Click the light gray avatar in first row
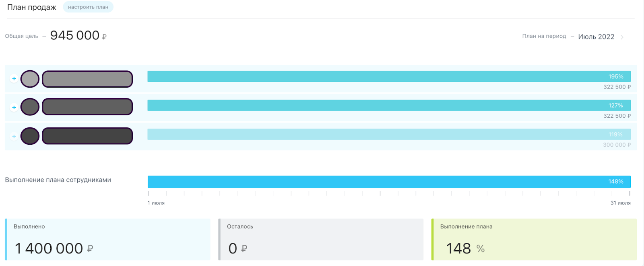Image resolution: width=644 pixels, height=266 pixels. tap(30, 79)
